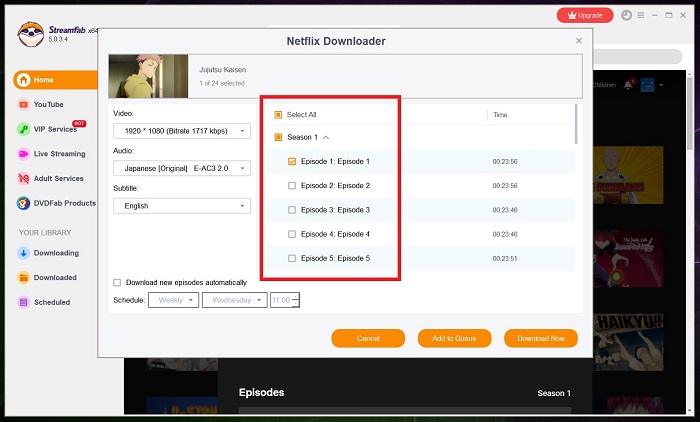
Task: Click the Adult Services 18 icon
Action: [x=23, y=178]
